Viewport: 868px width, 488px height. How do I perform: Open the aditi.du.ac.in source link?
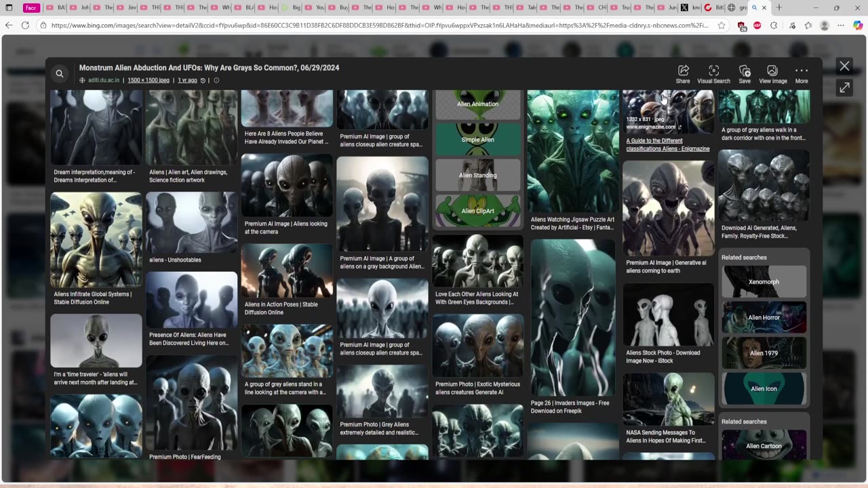click(104, 80)
